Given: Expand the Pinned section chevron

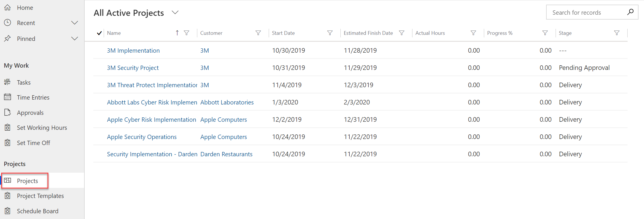Looking at the screenshot, I should tap(75, 39).
